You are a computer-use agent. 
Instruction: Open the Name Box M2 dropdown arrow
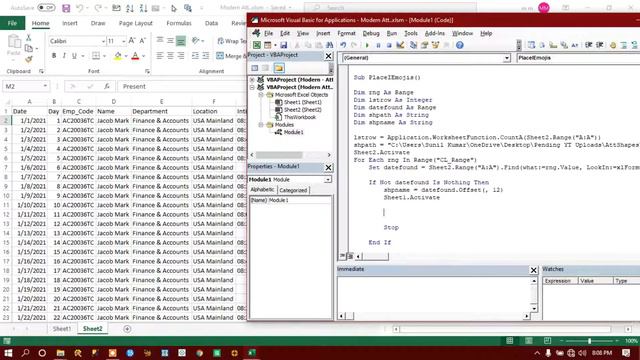(45, 86)
